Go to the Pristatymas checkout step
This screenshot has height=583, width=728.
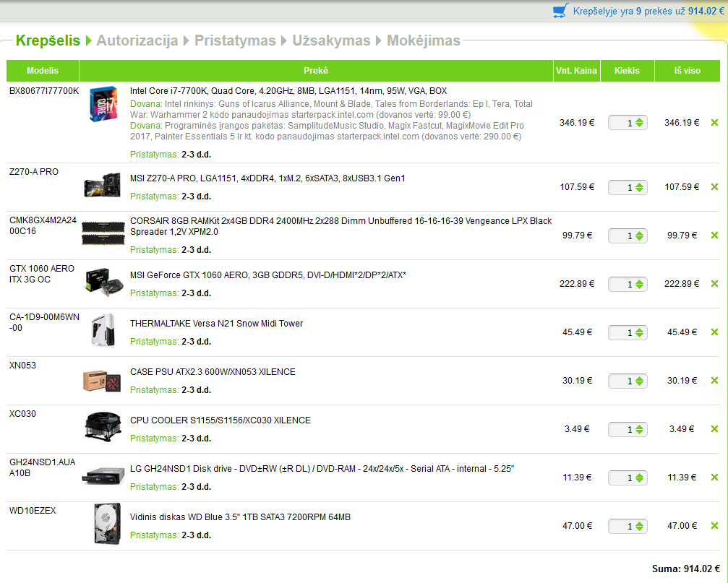[x=235, y=40]
